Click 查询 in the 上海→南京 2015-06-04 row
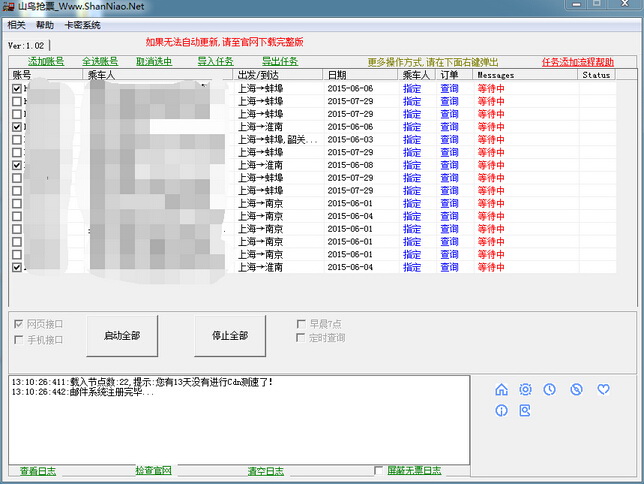This screenshot has height=485, width=644. click(x=449, y=216)
